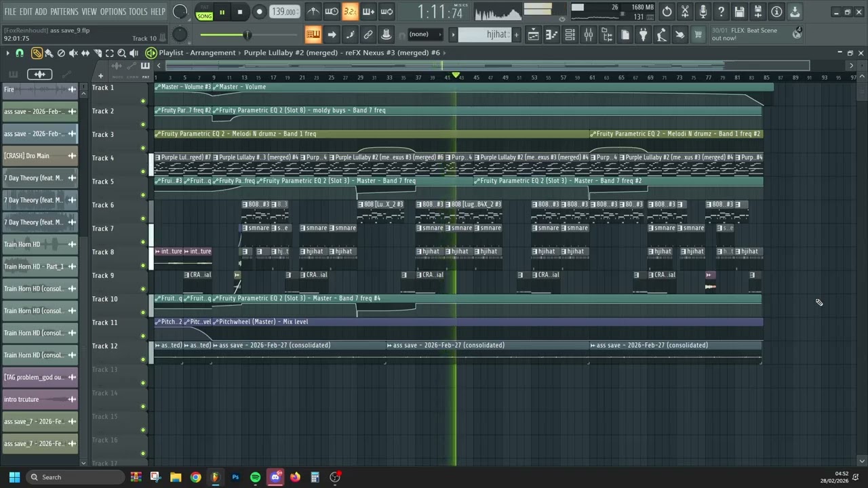Click the export/render download icon
The height and width of the screenshot is (488, 868).
pyautogui.click(x=795, y=12)
